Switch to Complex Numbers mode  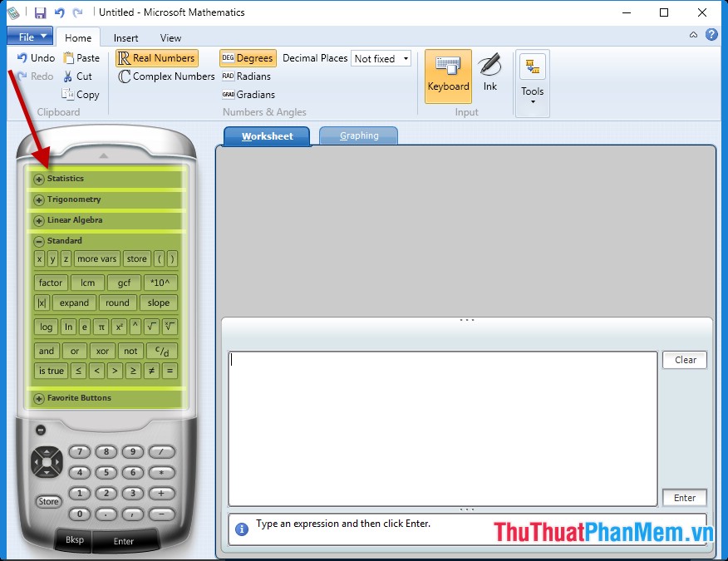tap(165, 76)
